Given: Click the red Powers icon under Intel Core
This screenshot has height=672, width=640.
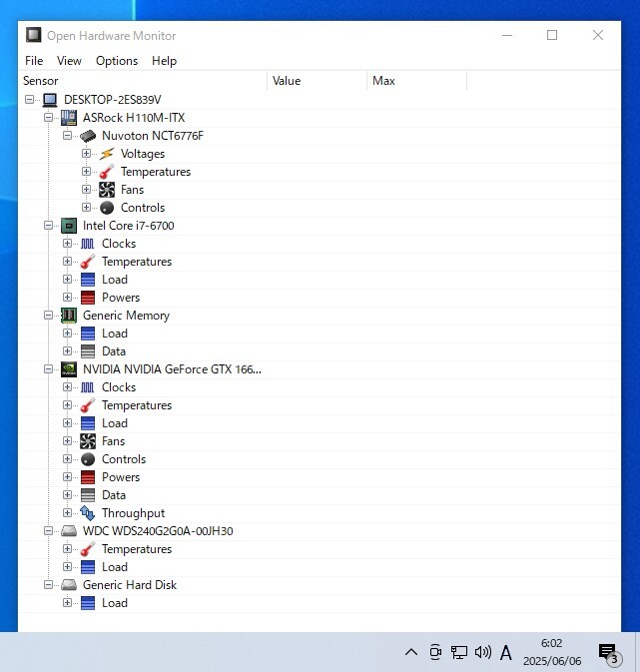Looking at the screenshot, I should [88, 298].
